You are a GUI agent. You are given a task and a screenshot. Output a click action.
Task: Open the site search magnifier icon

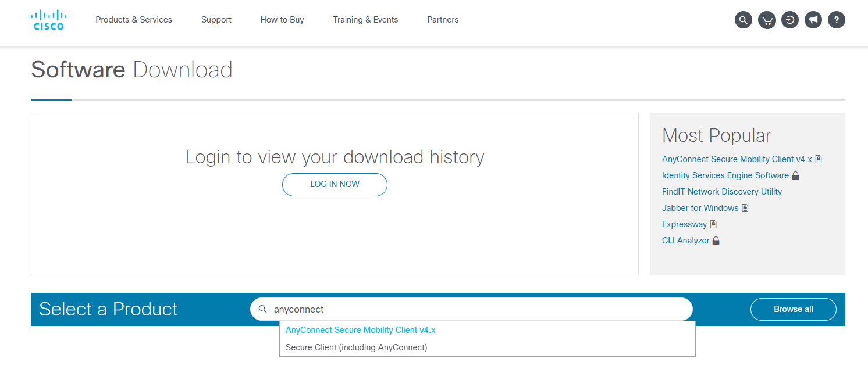pyautogui.click(x=744, y=20)
